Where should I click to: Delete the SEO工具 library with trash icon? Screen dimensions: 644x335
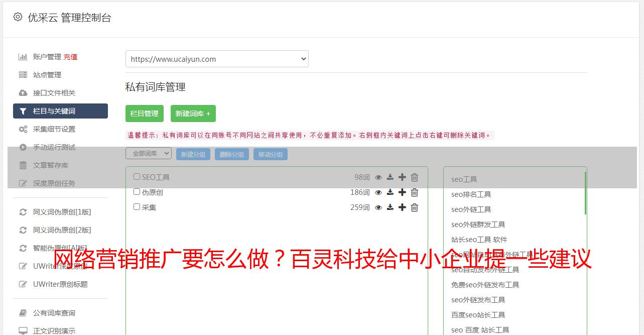point(415,177)
